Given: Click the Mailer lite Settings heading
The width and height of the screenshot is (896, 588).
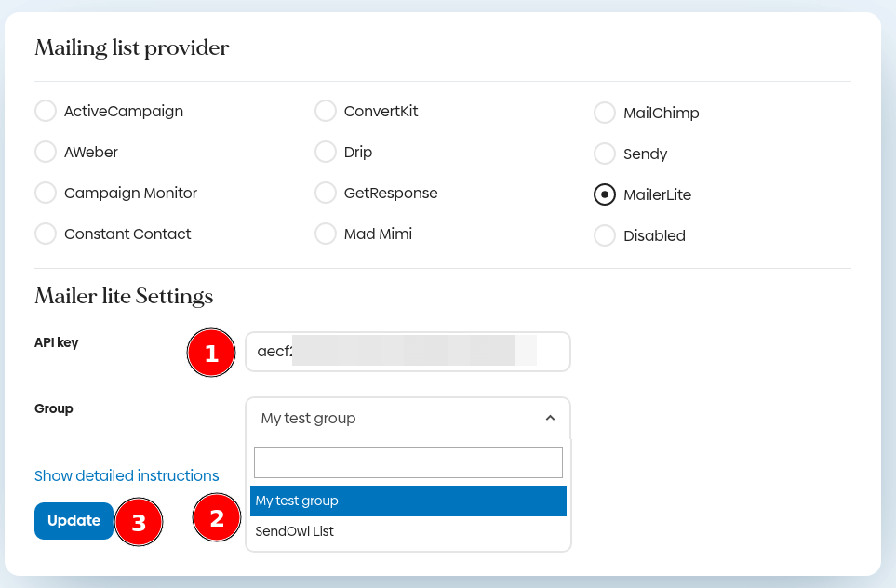Looking at the screenshot, I should [x=124, y=296].
